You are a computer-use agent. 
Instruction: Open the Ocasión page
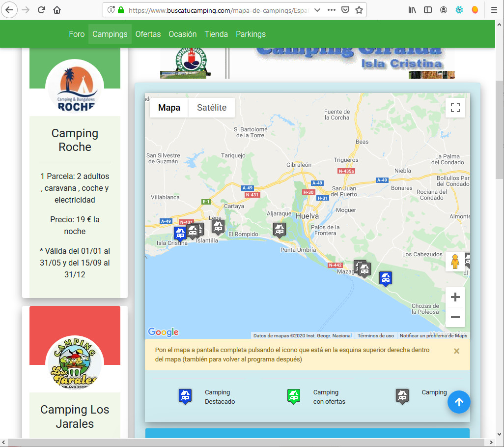tap(183, 34)
